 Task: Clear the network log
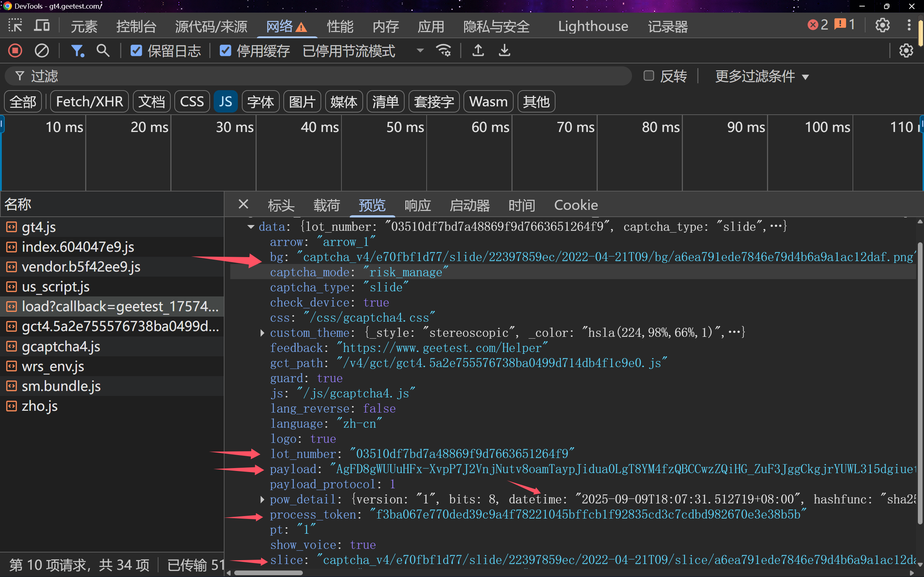tap(42, 50)
